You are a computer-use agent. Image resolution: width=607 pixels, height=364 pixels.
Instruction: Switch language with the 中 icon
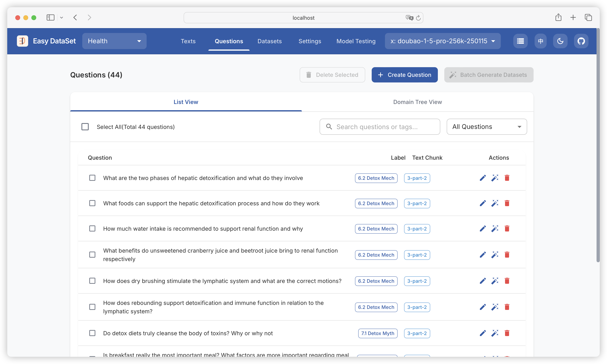541,41
